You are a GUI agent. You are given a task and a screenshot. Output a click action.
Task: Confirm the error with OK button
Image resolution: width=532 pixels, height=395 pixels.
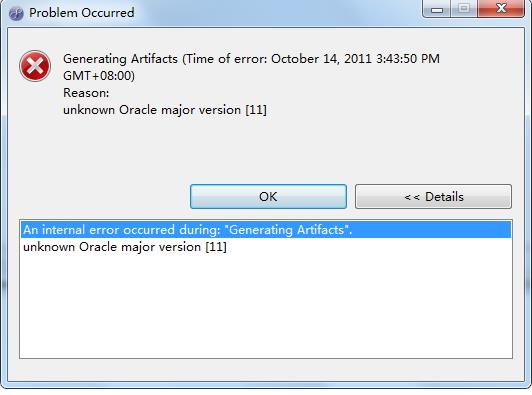point(268,196)
